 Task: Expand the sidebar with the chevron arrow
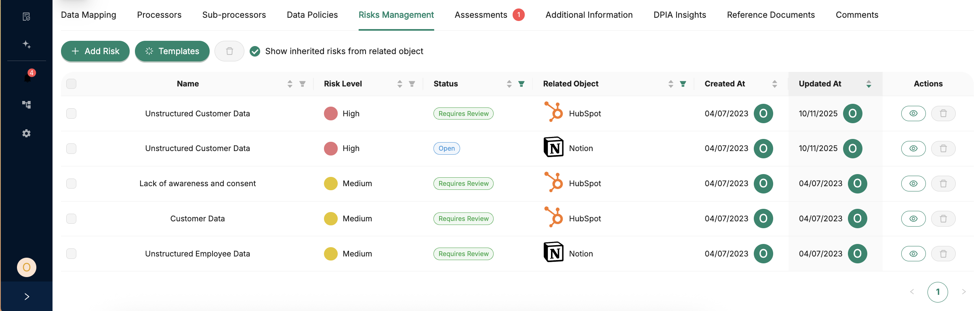27,296
